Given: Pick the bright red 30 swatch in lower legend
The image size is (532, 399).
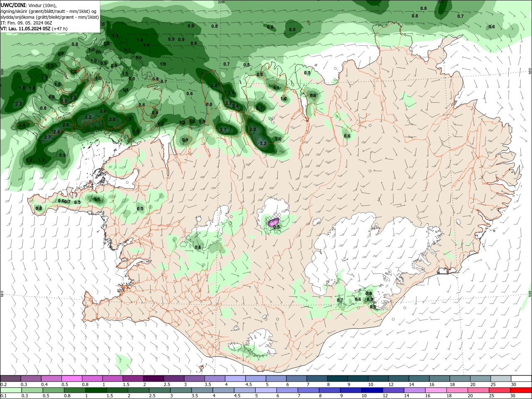Looking at the screenshot, I should pos(521,390).
